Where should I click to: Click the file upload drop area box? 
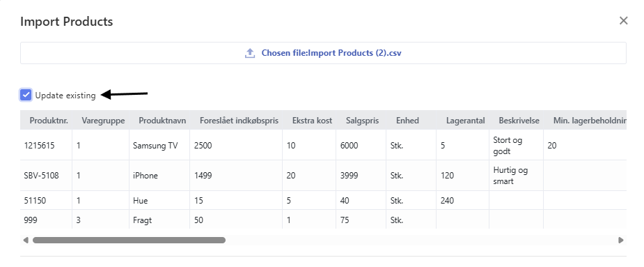tap(323, 53)
